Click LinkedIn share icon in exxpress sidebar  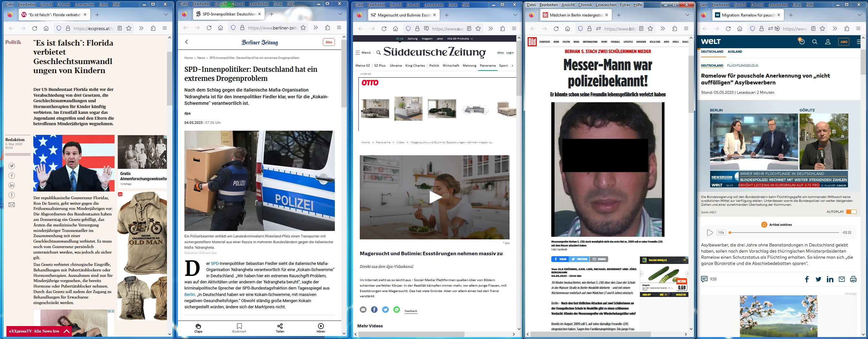point(12,185)
